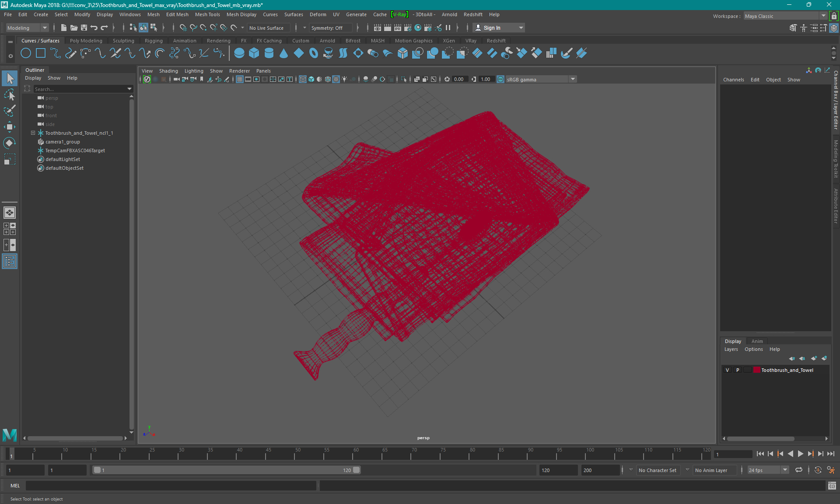Screen dimensions: 840x504
Task: Open Channels menu in Channel Box
Action: (x=733, y=80)
